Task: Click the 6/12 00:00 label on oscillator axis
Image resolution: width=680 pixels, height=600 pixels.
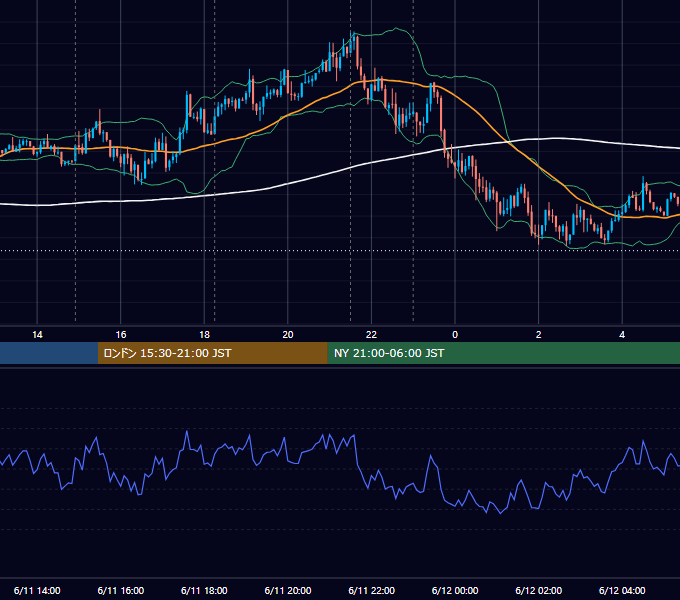Action: pos(455,590)
